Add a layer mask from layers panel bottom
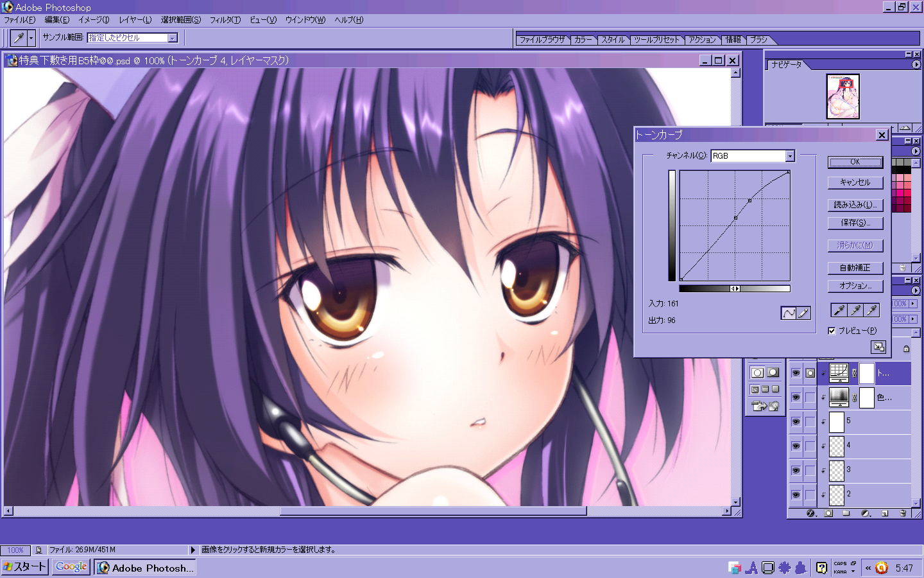 pyautogui.click(x=828, y=513)
